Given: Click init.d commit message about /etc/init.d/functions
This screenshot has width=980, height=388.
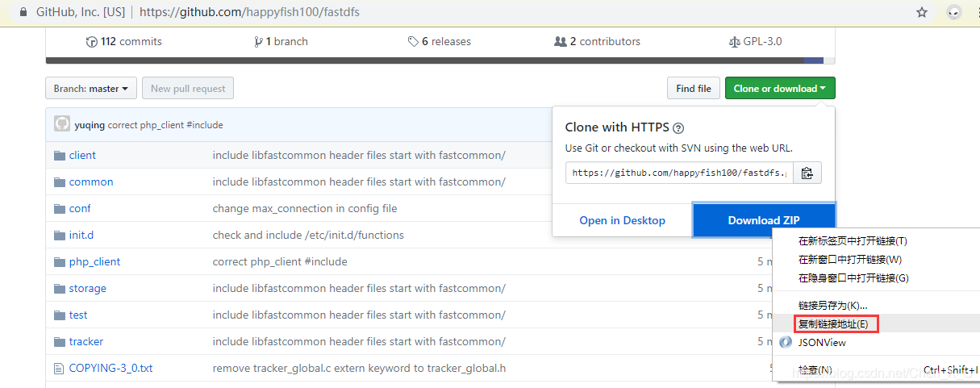Looking at the screenshot, I should click(x=308, y=236).
